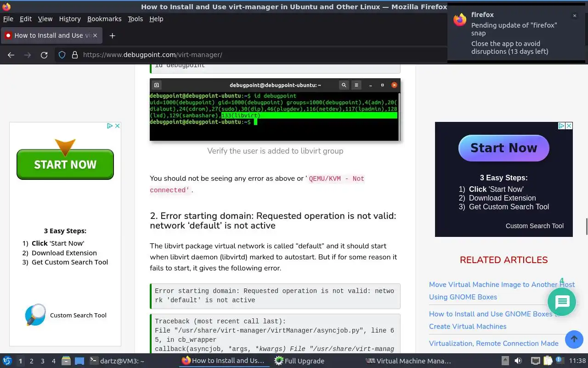This screenshot has height=368, width=588.
Task: Click 'Verify the user is added' caption
Action: click(275, 151)
